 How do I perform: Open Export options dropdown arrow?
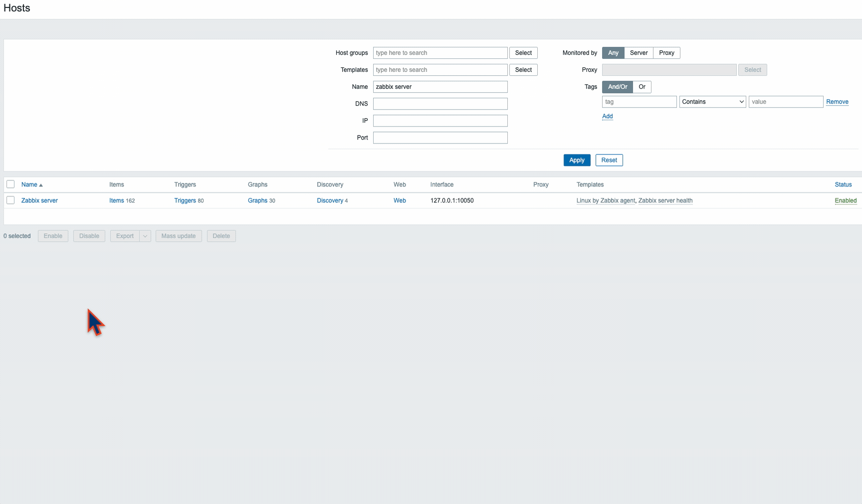145,236
